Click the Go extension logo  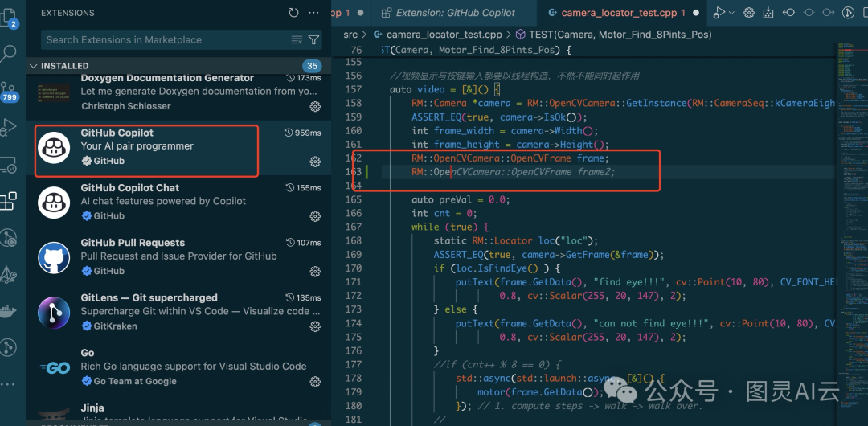point(54,368)
